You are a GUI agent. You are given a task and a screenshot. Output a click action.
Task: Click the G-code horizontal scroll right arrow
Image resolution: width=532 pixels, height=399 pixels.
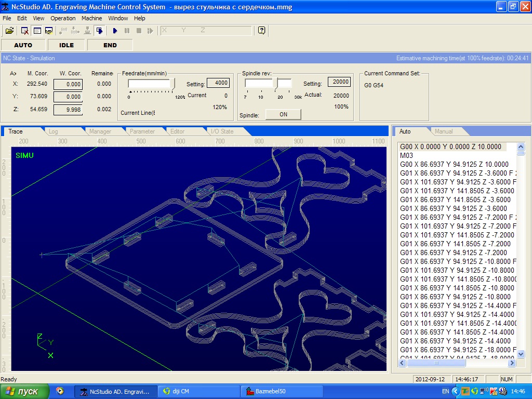click(x=512, y=363)
